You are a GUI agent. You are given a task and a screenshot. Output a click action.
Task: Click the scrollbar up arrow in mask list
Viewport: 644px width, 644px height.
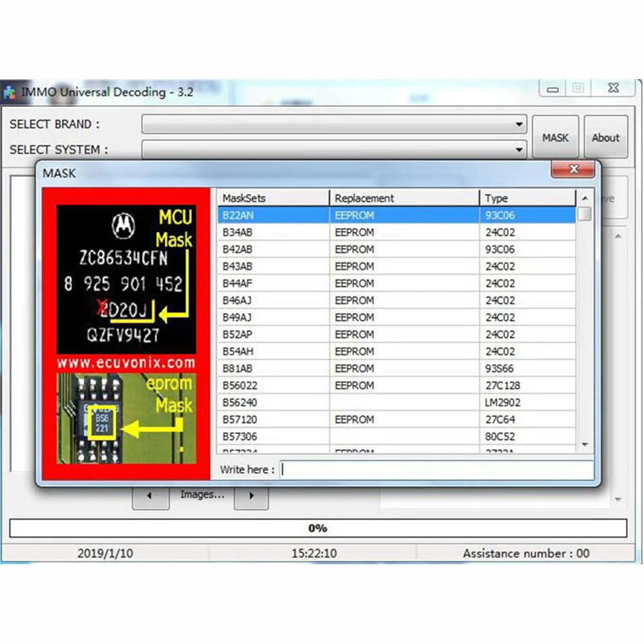(x=585, y=198)
